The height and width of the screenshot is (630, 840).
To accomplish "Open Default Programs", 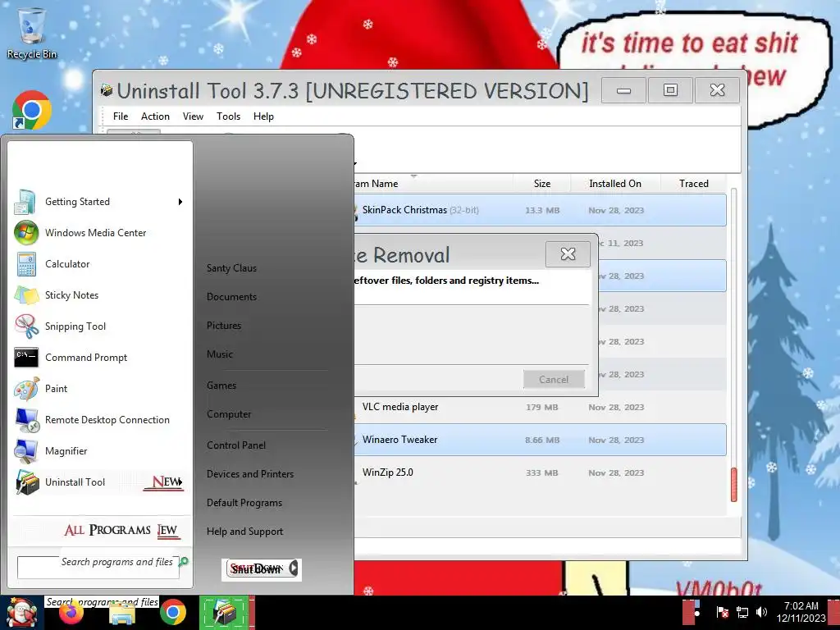I will point(244,503).
